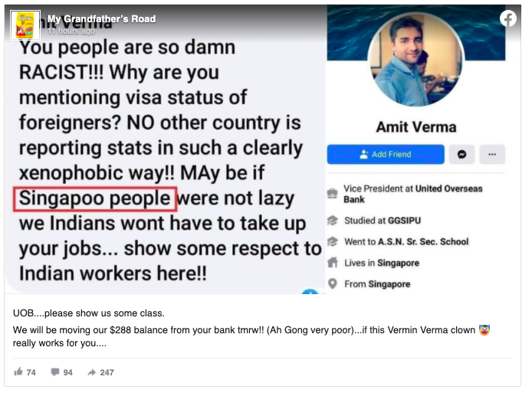Open the three-dot more options menu
The image size is (532, 393).
[492, 154]
